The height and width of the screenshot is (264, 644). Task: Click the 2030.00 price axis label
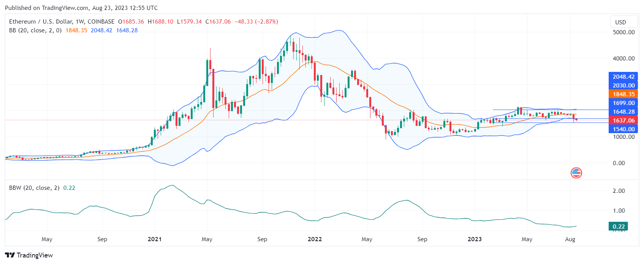coord(623,85)
